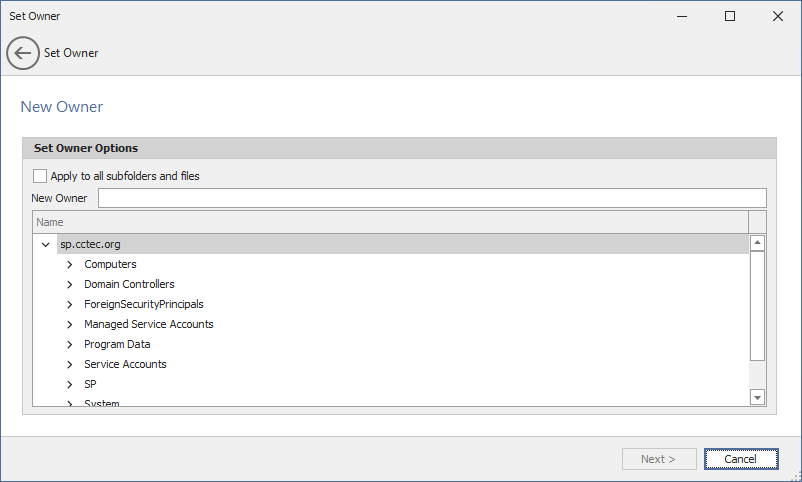This screenshot has width=802, height=482.
Task: Select Managed Service Accounts item
Action: click(x=148, y=324)
